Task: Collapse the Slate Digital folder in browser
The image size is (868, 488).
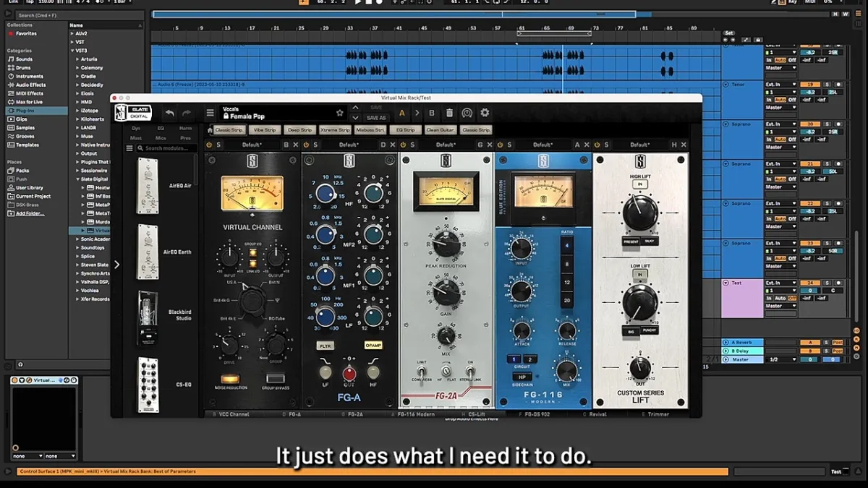Action: coord(78,179)
